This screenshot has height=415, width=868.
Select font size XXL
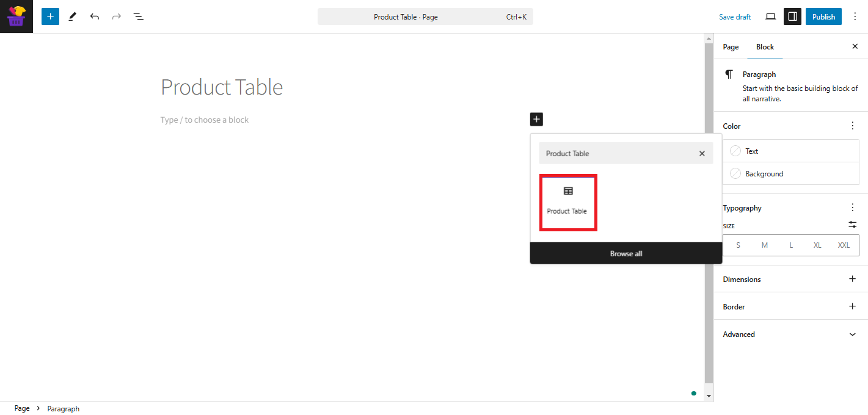(844, 245)
